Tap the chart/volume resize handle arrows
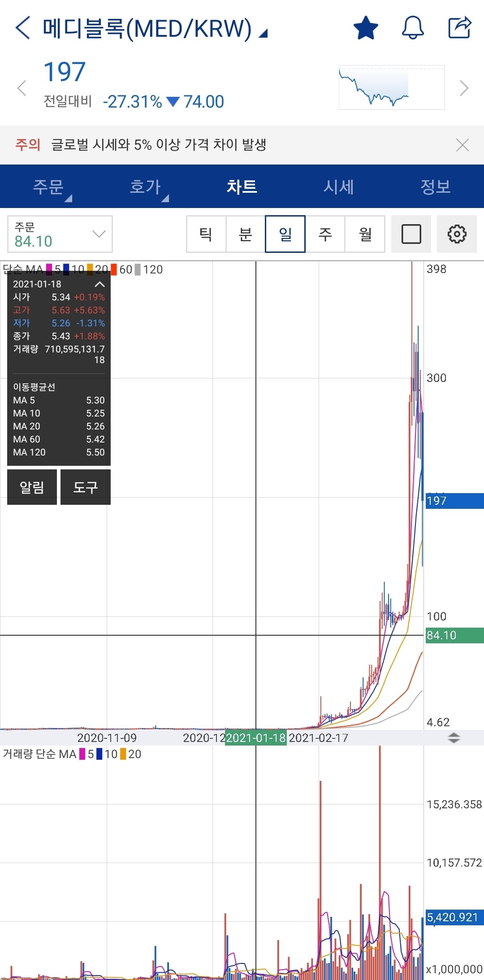484x980 pixels. [454, 738]
